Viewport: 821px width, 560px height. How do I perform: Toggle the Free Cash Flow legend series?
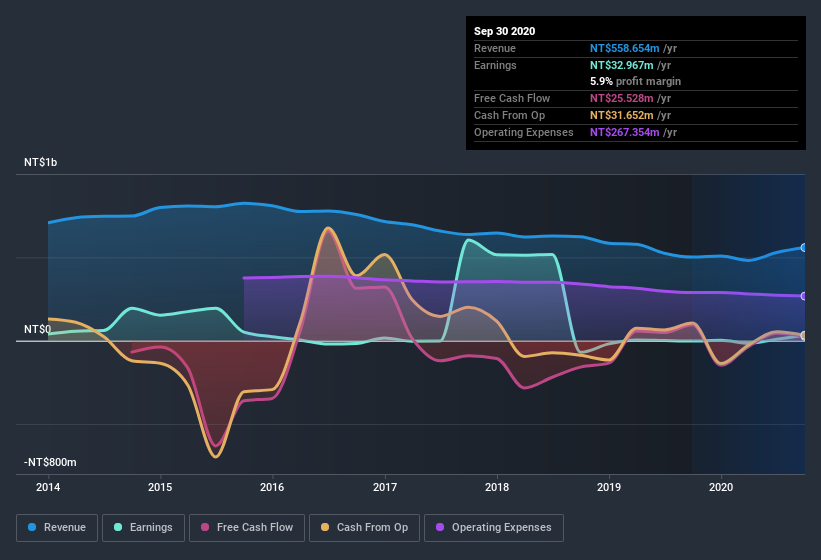click(x=247, y=528)
